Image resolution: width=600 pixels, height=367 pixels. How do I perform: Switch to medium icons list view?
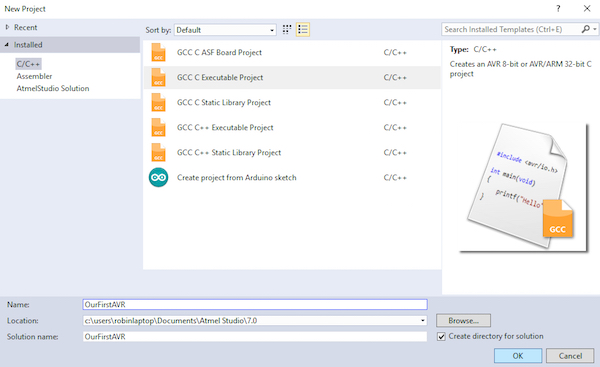click(x=303, y=29)
